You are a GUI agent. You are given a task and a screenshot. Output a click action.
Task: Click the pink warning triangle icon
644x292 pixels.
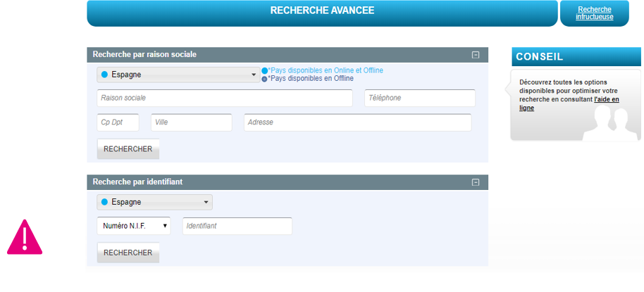(25, 237)
